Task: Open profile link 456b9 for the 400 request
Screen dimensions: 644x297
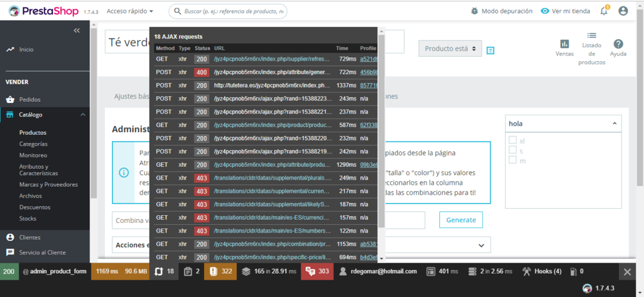Action: (x=368, y=72)
